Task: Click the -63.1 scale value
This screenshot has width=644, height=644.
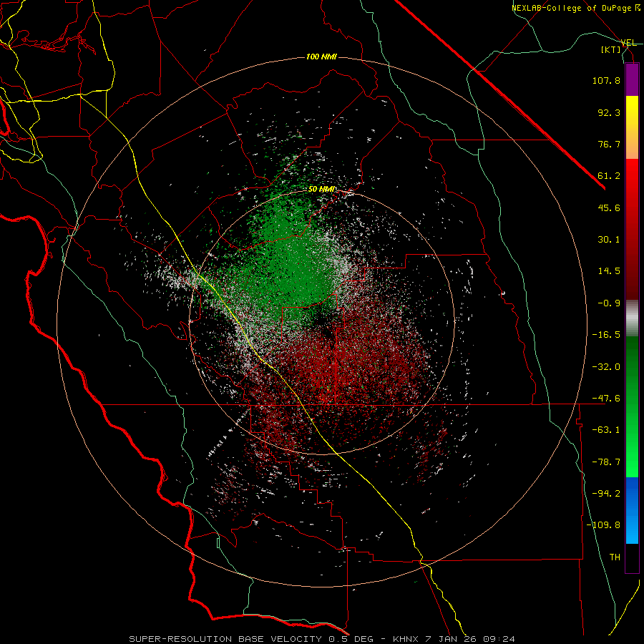Action: coord(606,429)
